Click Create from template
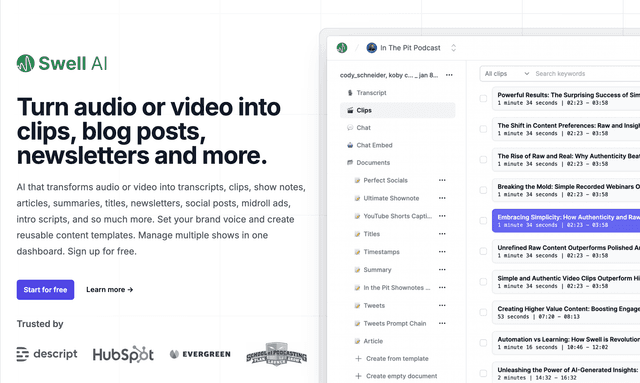Viewport: 640px width, 383px height. click(392, 359)
